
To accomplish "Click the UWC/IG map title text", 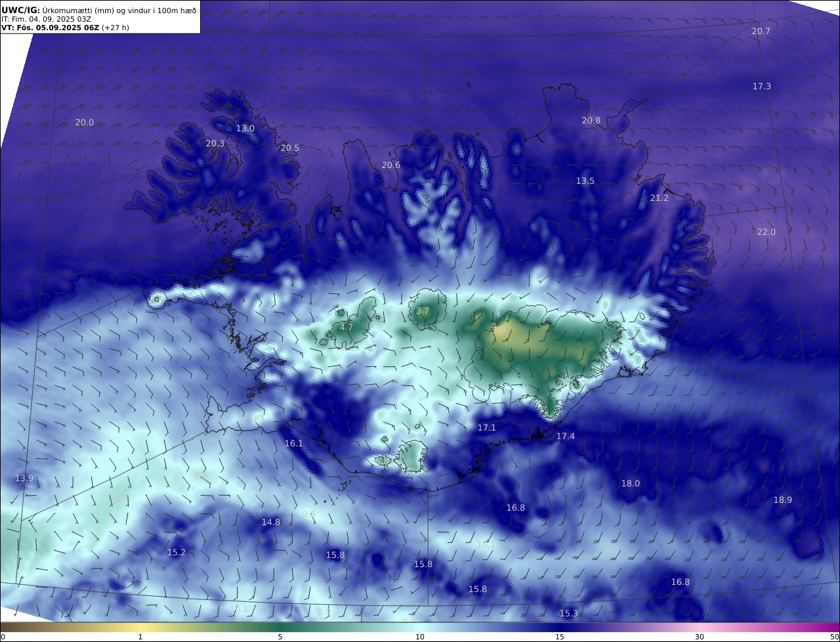I will click(99, 10).
